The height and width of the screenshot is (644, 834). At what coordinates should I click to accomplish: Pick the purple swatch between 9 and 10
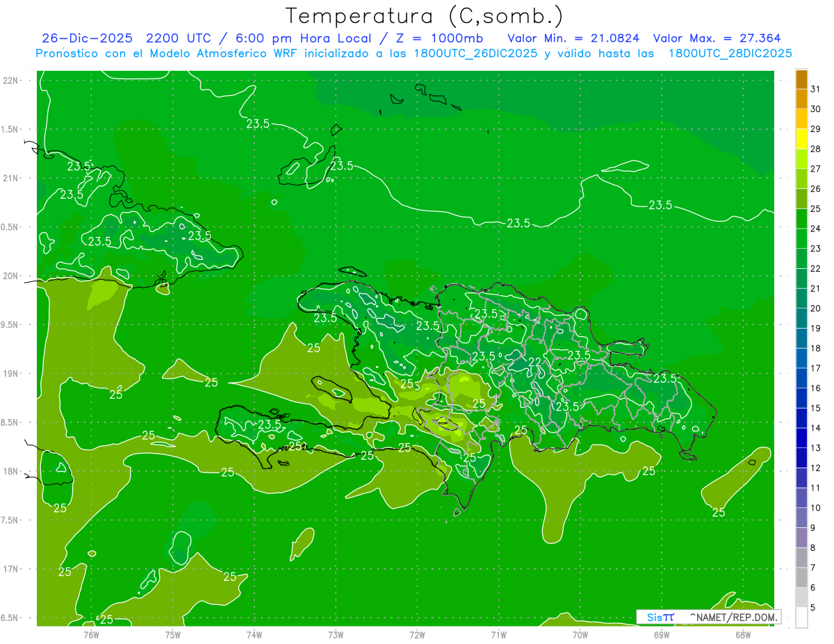click(801, 518)
